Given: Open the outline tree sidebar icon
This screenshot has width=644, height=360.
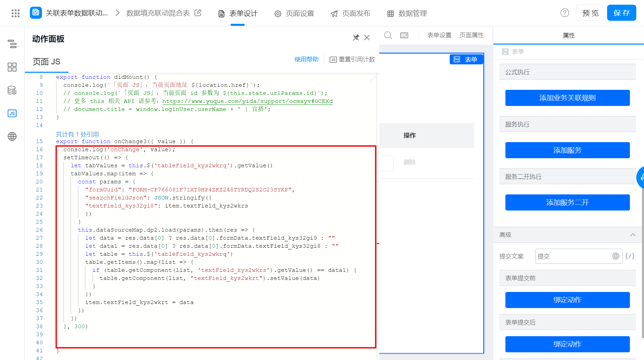Looking at the screenshot, I should (12, 44).
